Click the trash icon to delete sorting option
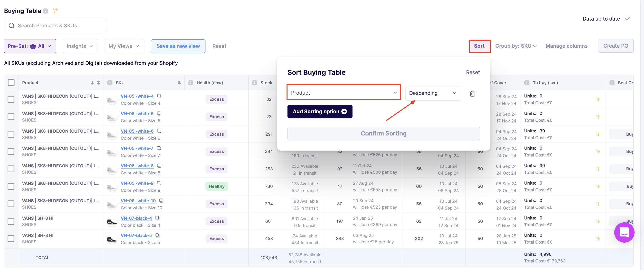 point(472,93)
